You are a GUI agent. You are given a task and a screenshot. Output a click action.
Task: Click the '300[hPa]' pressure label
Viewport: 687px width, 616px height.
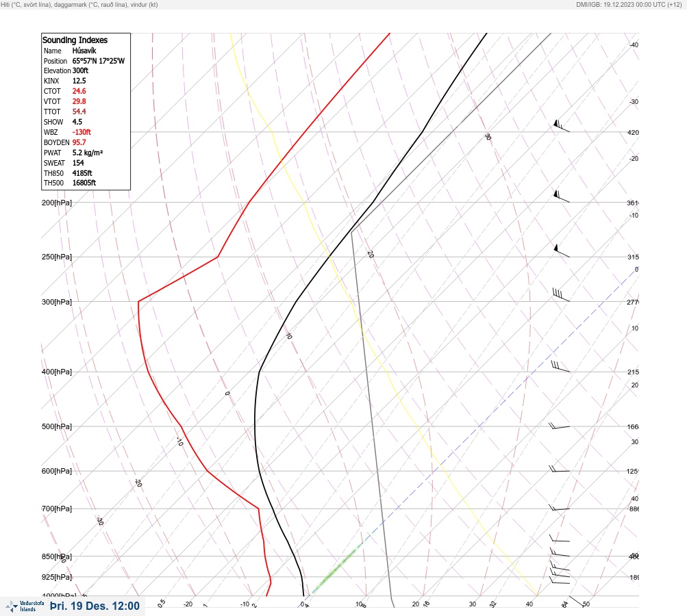click(57, 302)
